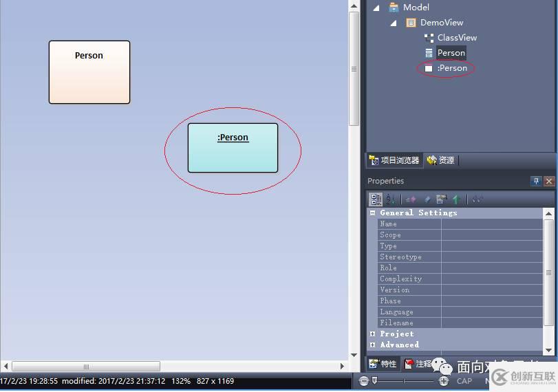Select the :Person object element on the diagram
Viewport: 558px width, 392px height.
click(233, 148)
